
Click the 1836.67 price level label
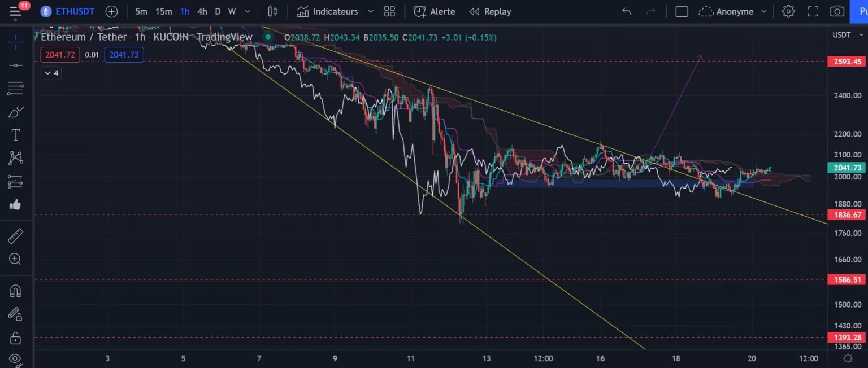click(846, 214)
